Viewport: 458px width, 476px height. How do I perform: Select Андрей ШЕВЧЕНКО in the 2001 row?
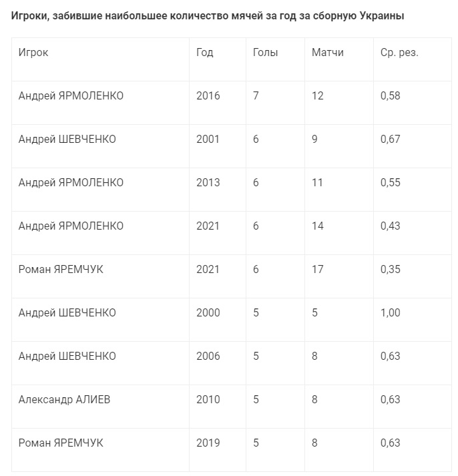(67, 140)
